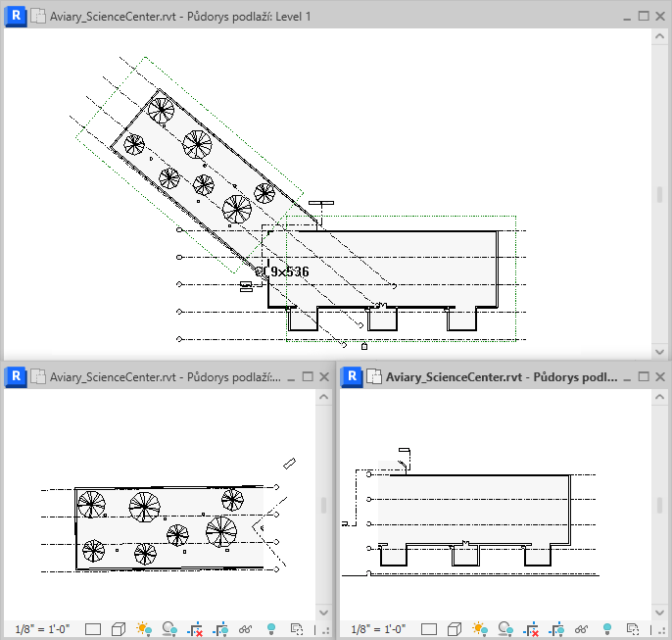
Task: Click the Revit R icon of bottom-left window
Action: [x=16, y=376]
